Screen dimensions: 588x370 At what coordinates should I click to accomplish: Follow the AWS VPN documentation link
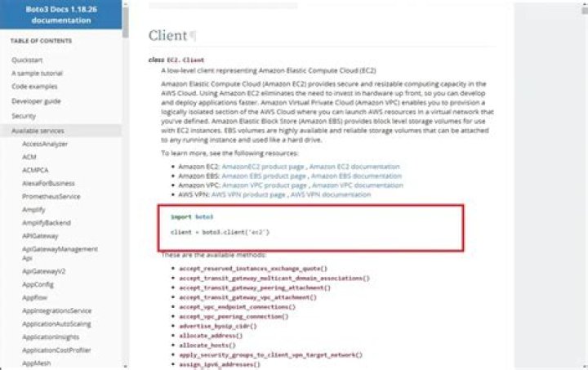[x=331, y=194]
